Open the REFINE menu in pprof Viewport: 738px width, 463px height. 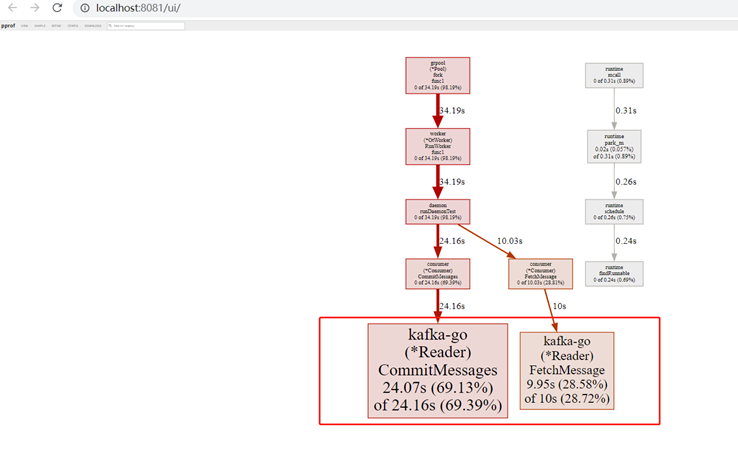[56, 25]
